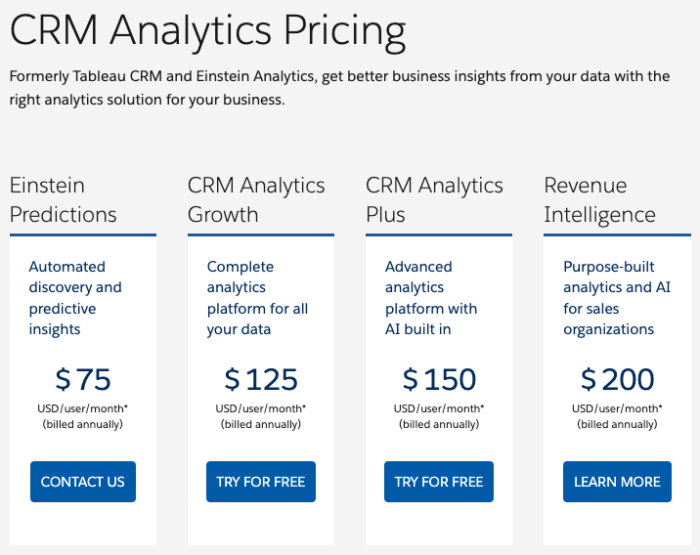700x555 pixels.
Task: Click the LEARN MORE button
Action: [x=617, y=481]
